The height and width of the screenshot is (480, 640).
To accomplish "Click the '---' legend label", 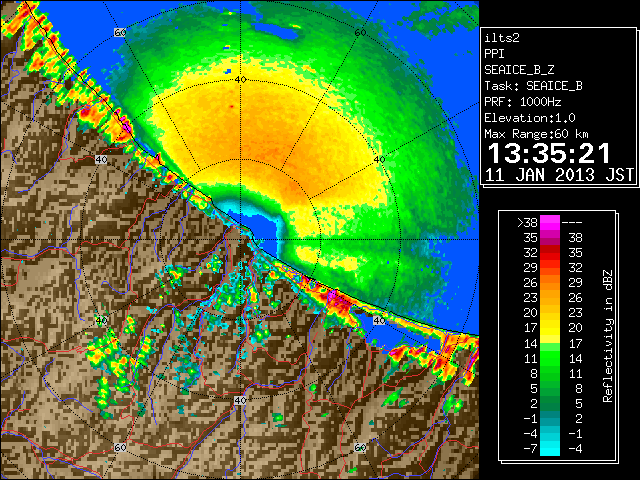I will [572, 222].
